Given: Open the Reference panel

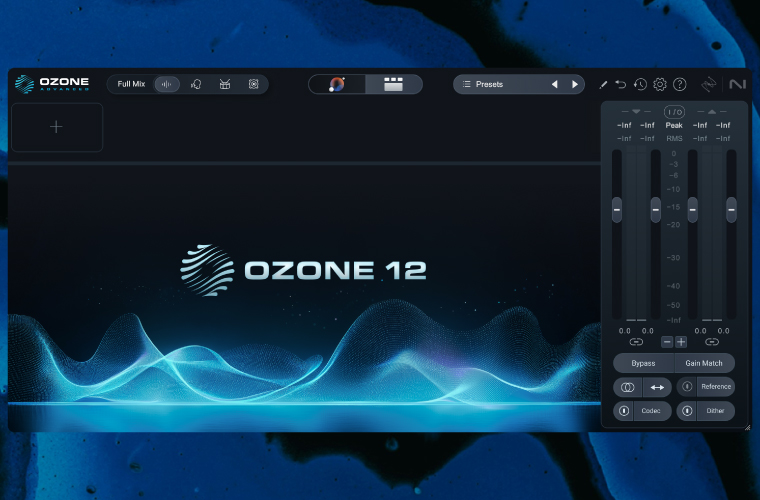Looking at the screenshot, I should tap(716, 386).
